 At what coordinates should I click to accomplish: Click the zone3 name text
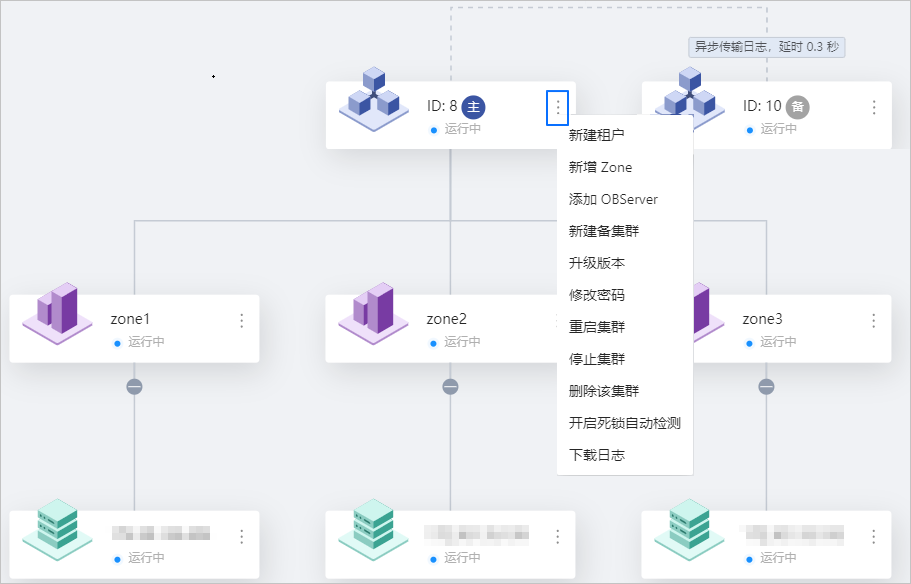click(x=762, y=319)
